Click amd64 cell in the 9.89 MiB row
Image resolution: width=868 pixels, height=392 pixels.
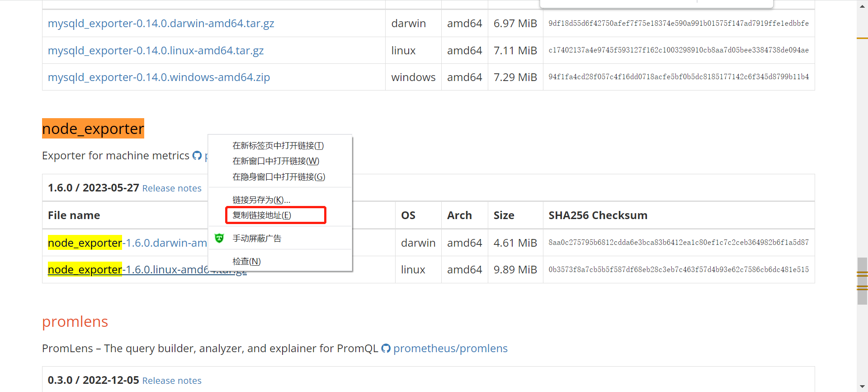(465, 270)
